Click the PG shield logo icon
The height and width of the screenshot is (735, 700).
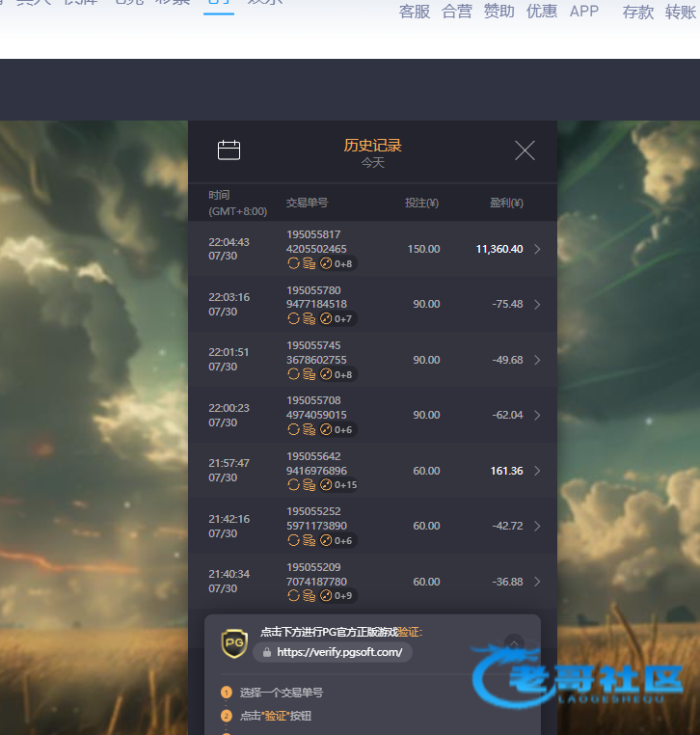234,642
